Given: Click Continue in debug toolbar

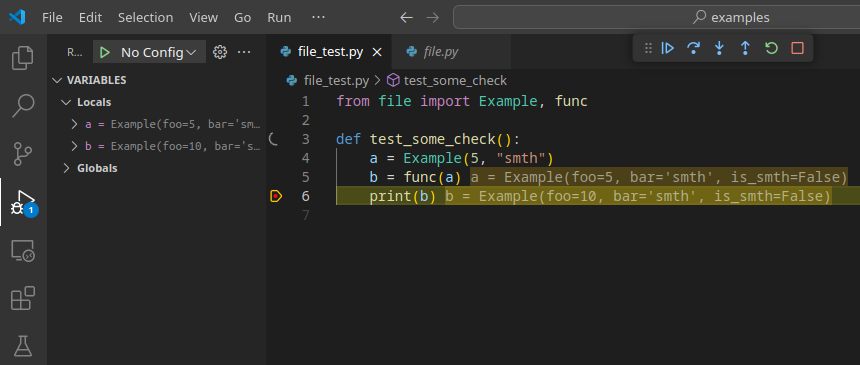Looking at the screenshot, I should (667, 48).
